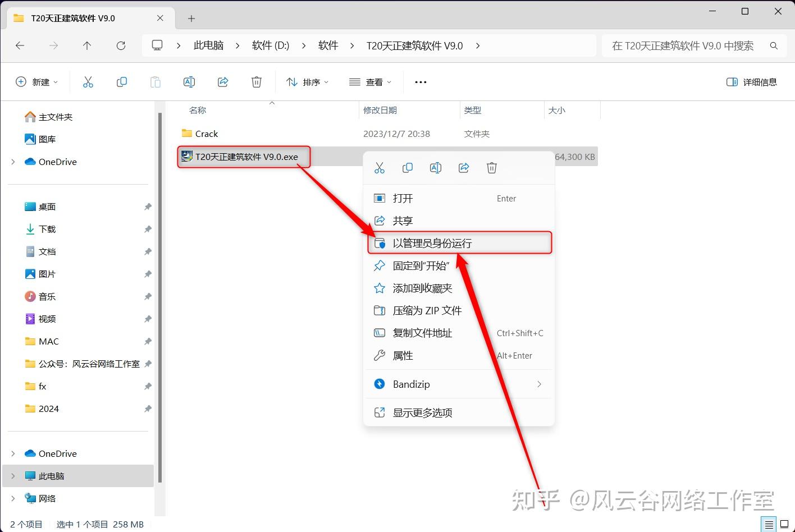Sort by the 大小 column header
This screenshot has width=795, height=532.
tap(557, 110)
